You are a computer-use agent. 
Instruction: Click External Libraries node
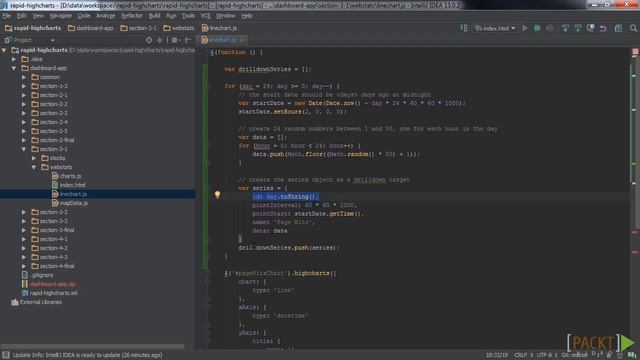(37, 302)
